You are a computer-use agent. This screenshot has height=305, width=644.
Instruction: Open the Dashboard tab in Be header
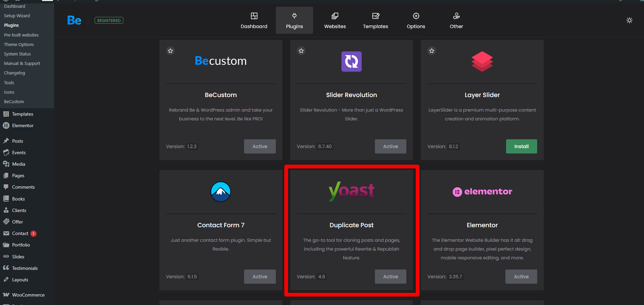[254, 20]
